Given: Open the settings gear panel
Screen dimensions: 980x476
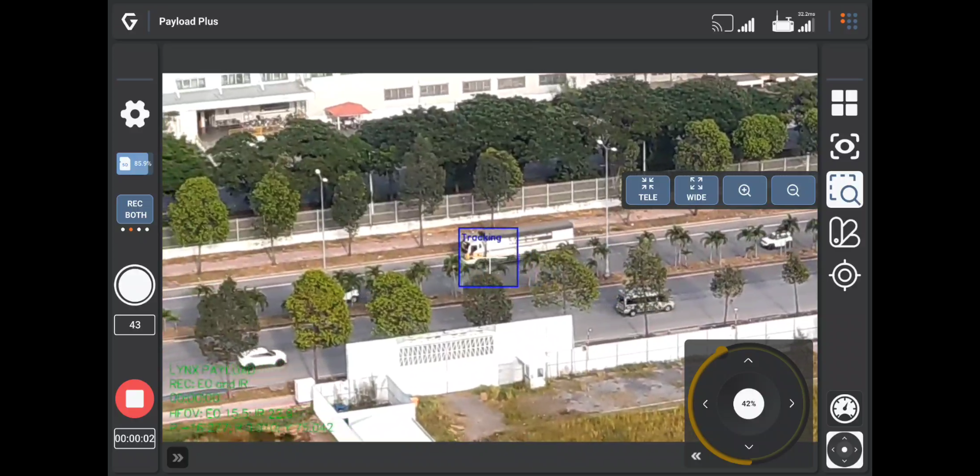Looking at the screenshot, I should click(x=134, y=114).
